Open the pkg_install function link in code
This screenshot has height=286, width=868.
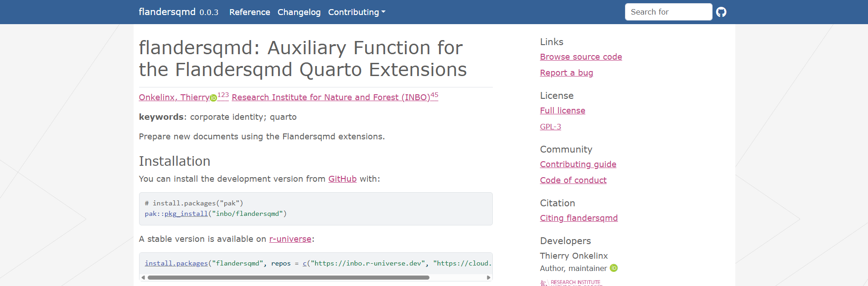(186, 214)
